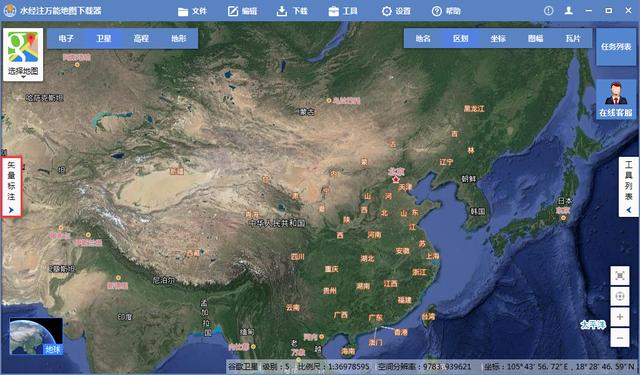The height and width of the screenshot is (375, 640).
Task: Click the 级别 level value in status bar
Action: (x=276, y=366)
